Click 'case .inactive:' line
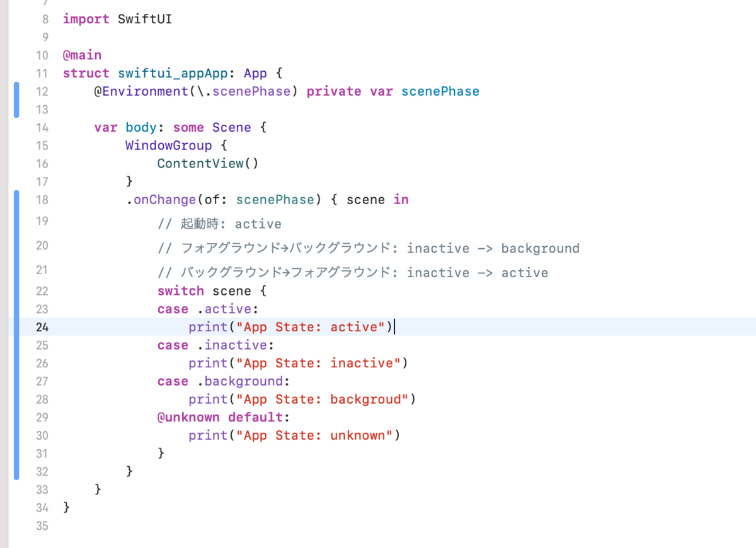 (x=215, y=345)
